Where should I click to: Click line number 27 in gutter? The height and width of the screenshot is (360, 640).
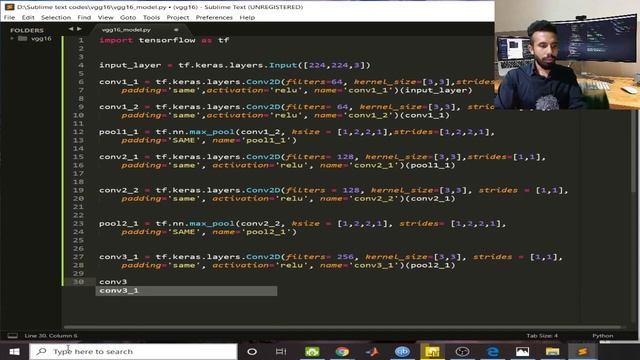pos(79,257)
